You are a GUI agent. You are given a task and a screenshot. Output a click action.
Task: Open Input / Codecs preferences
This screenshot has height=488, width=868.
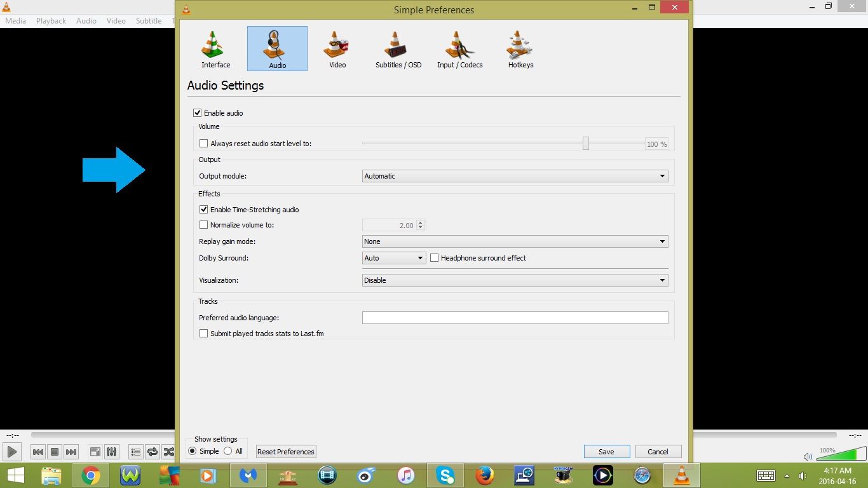point(459,48)
